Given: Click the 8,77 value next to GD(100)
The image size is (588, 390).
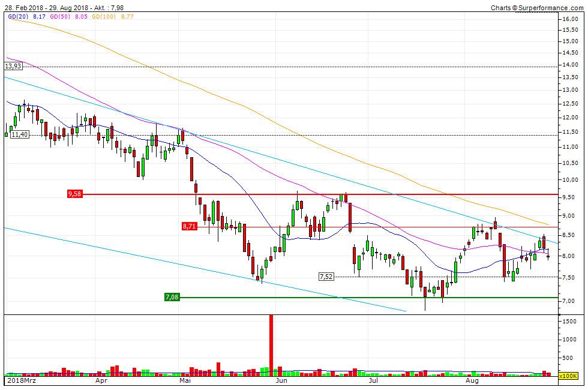Looking at the screenshot, I should pos(127,17).
